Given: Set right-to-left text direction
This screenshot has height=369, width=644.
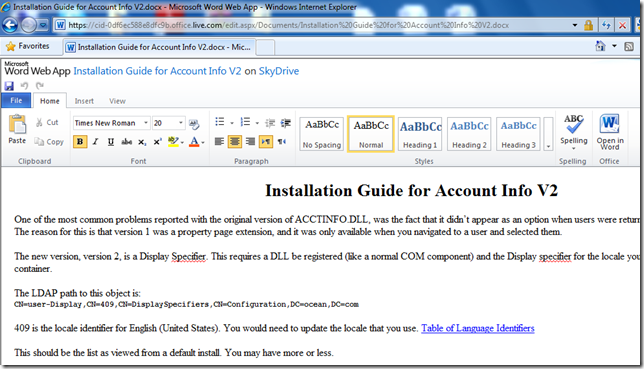Looking at the screenshot, I should [282, 142].
